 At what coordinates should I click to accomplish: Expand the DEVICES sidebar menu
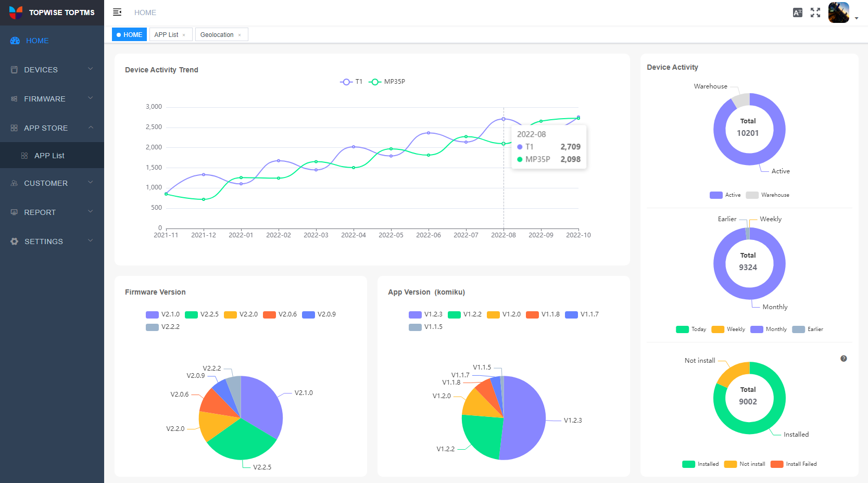pyautogui.click(x=52, y=70)
